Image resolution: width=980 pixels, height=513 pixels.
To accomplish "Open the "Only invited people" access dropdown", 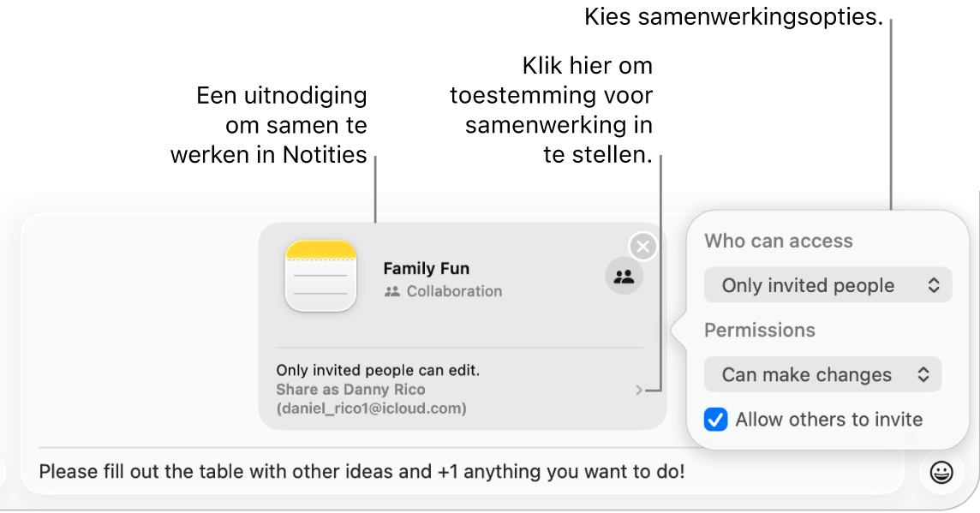I will [828, 285].
